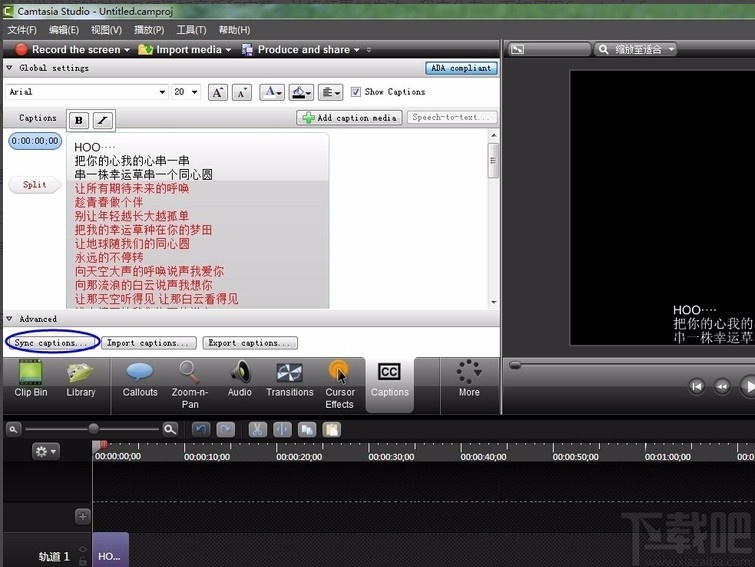Click the Paste timeline button
The width and height of the screenshot is (755, 567).
pyautogui.click(x=332, y=429)
